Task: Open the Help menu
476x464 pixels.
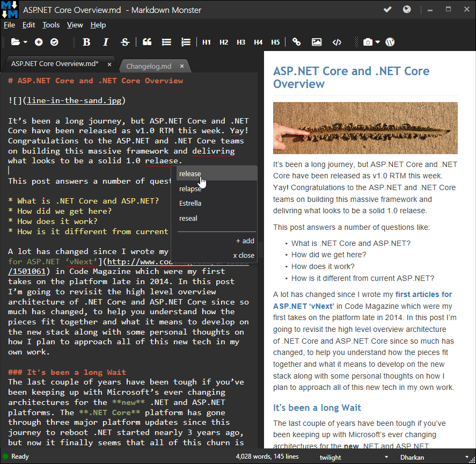Action: tap(98, 25)
